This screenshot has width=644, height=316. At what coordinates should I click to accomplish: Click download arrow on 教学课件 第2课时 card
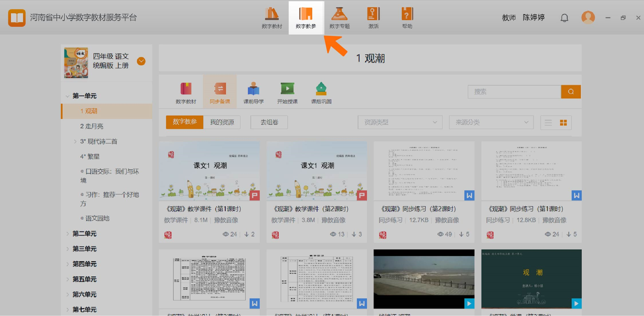(x=354, y=234)
